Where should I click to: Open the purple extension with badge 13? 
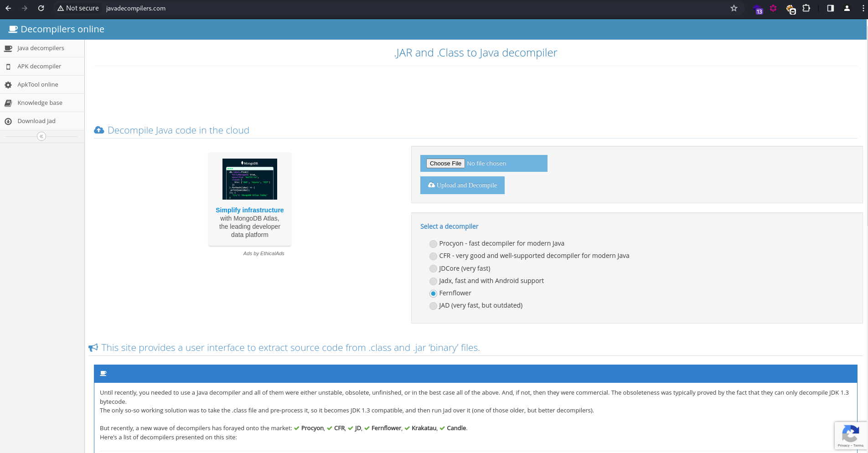pos(758,9)
